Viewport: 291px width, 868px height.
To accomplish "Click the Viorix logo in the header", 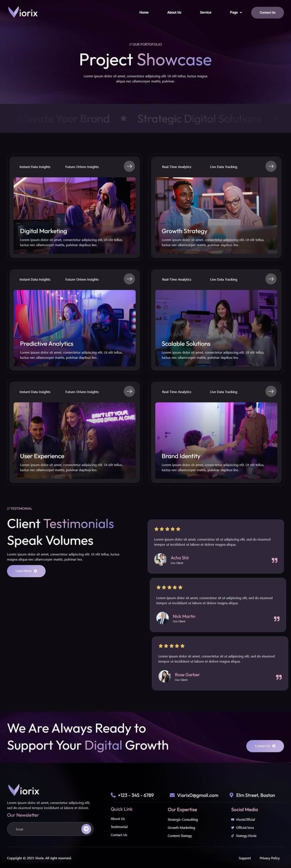I will [x=23, y=13].
